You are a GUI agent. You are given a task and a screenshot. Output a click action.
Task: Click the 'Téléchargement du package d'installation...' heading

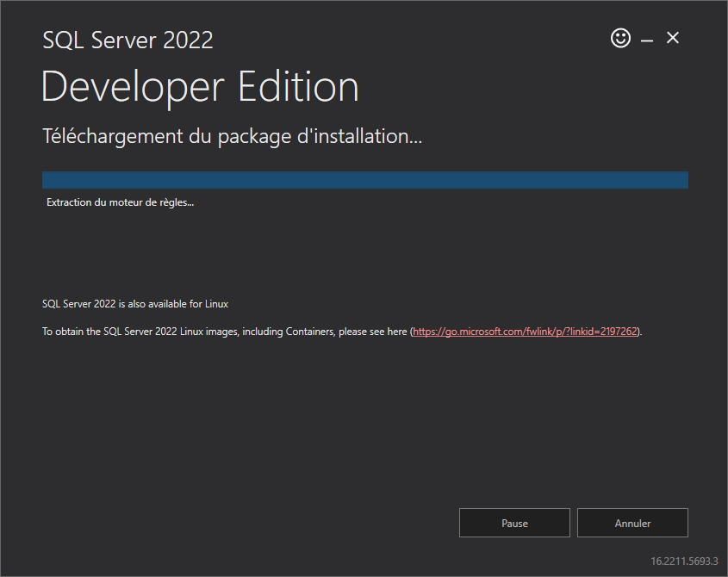[232, 136]
